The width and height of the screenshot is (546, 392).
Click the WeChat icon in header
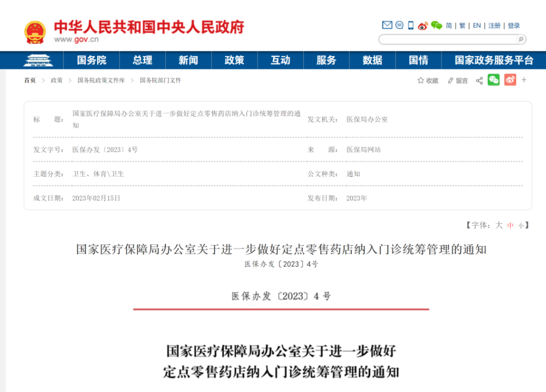pos(436,26)
